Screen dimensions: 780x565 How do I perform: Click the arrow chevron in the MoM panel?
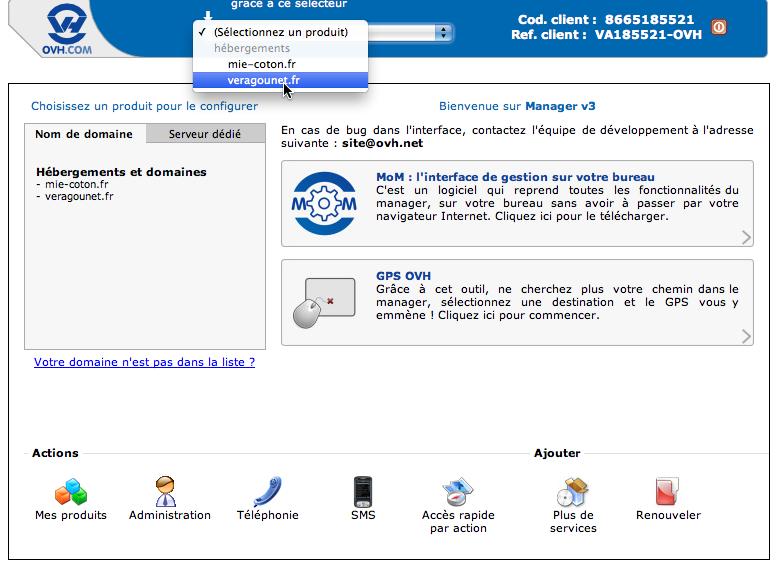coord(746,237)
